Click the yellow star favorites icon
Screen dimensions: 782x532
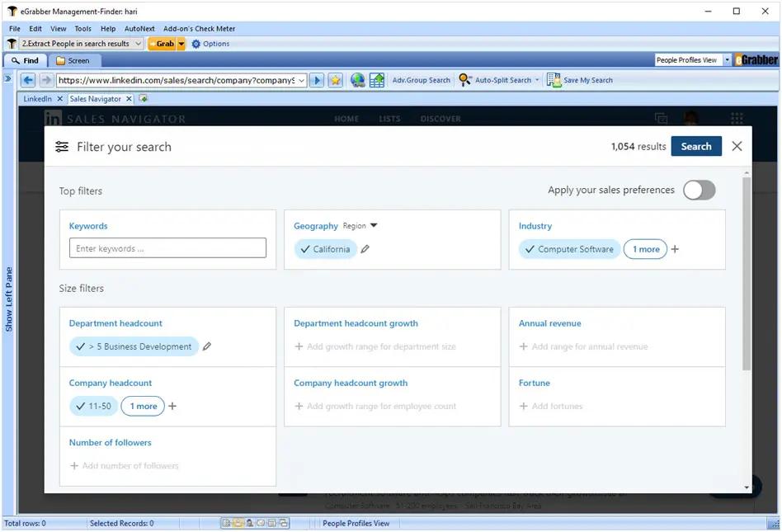(336, 80)
